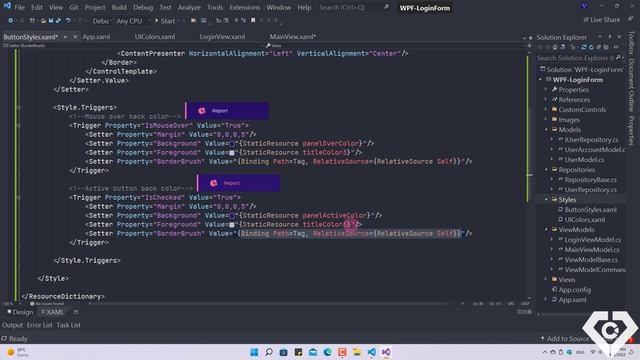
Task: Open the Debug configuration dropdown
Action: pos(101,21)
